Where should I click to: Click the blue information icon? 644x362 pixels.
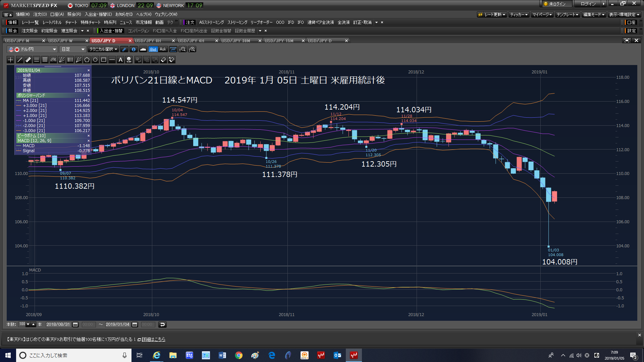pyautogui.click(x=133, y=49)
